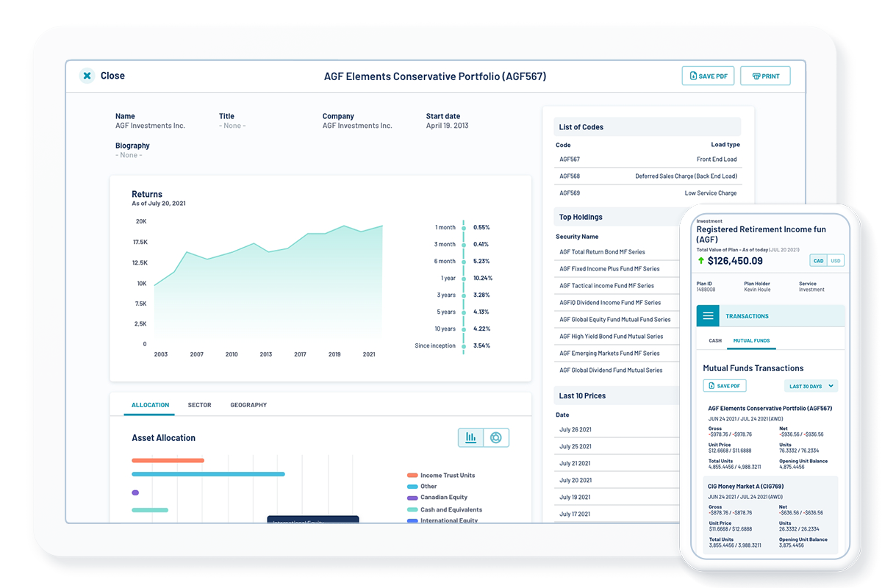The image size is (882, 588).
Task: Open the Allocation tab
Action: click(x=150, y=405)
